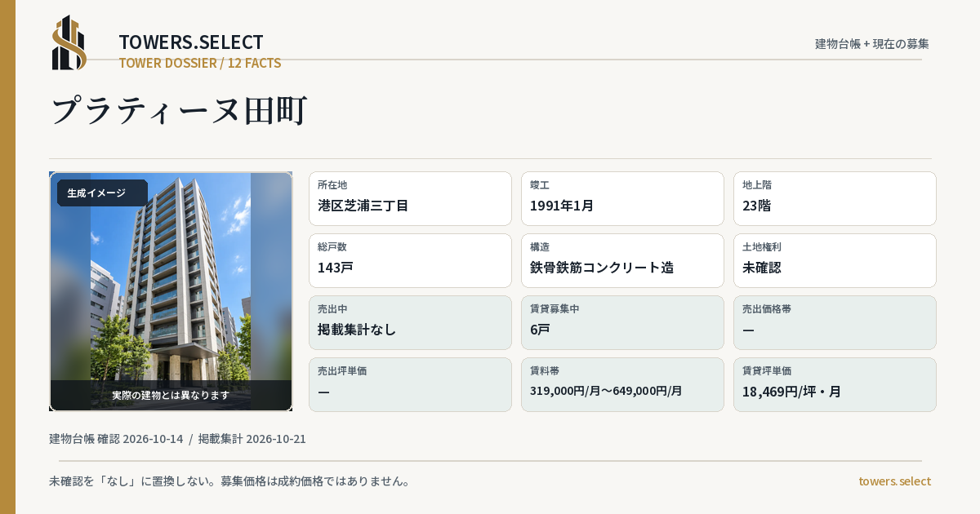Click the 掲載集計 2026-10-21 date text
The height and width of the screenshot is (514, 980).
pyautogui.click(x=252, y=439)
